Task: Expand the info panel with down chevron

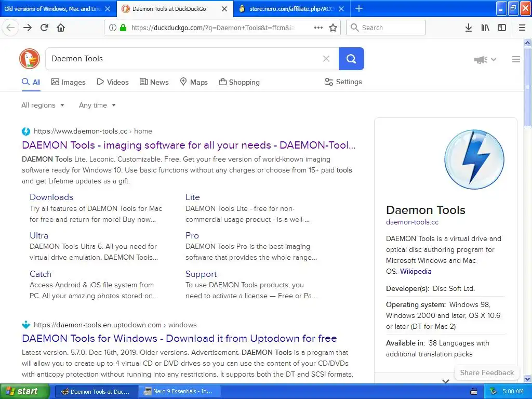Action: click(x=446, y=381)
